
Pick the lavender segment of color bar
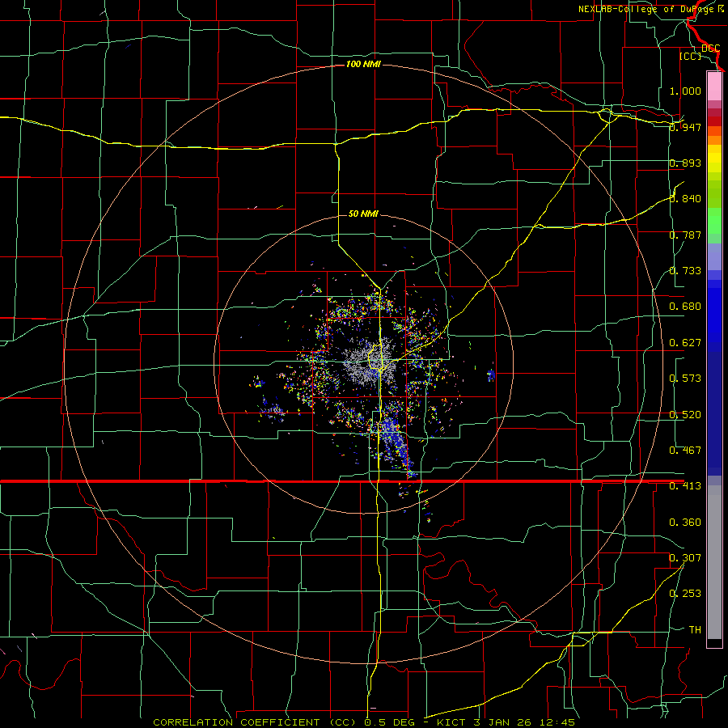pos(714,256)
